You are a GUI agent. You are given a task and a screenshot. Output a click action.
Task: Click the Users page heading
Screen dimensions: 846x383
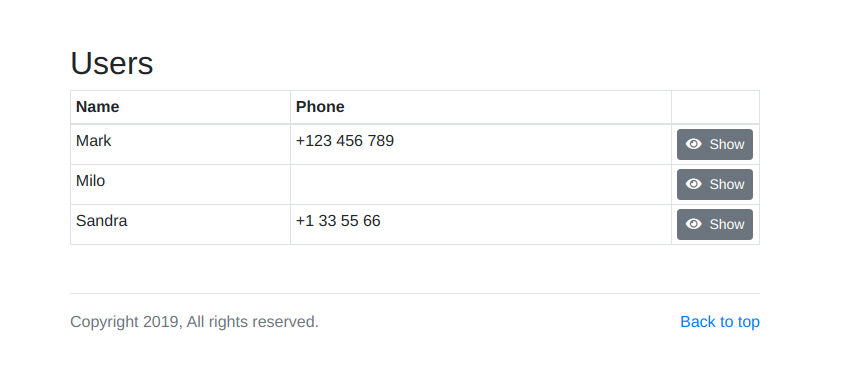pos(112,63)
